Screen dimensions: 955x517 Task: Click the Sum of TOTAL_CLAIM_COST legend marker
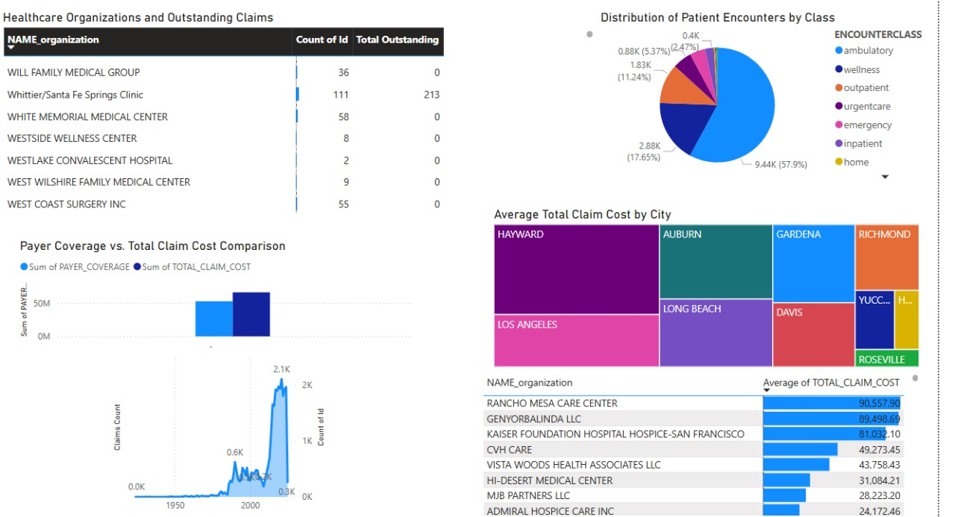pos(137,266)
